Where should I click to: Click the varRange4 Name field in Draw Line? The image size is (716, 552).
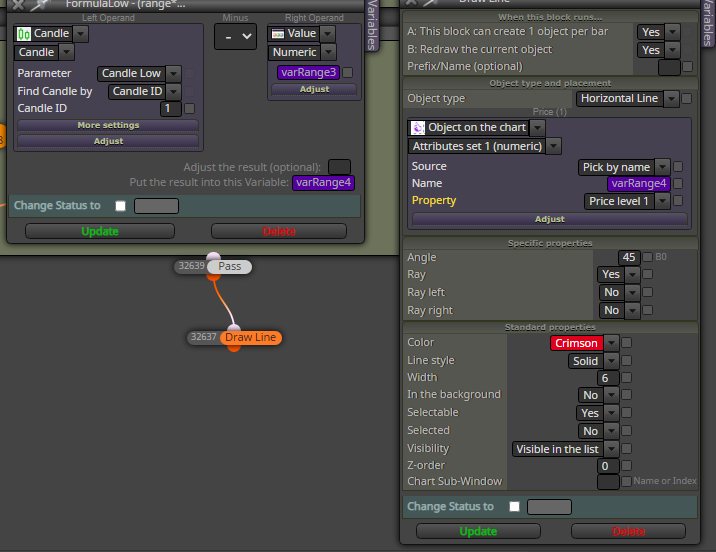639,184
